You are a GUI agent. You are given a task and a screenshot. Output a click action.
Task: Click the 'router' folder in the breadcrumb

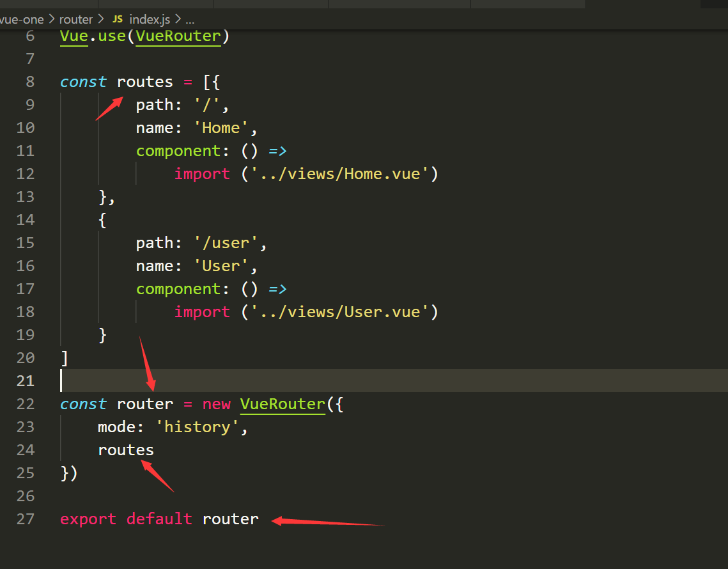coord(75,20)
